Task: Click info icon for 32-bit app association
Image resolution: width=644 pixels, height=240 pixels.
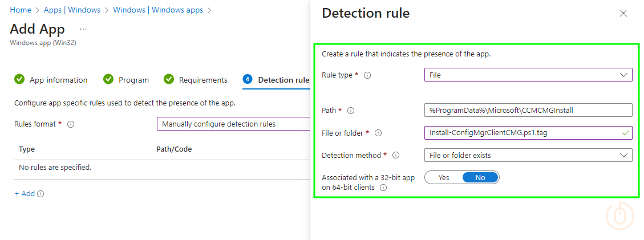Action: (383, 188)
